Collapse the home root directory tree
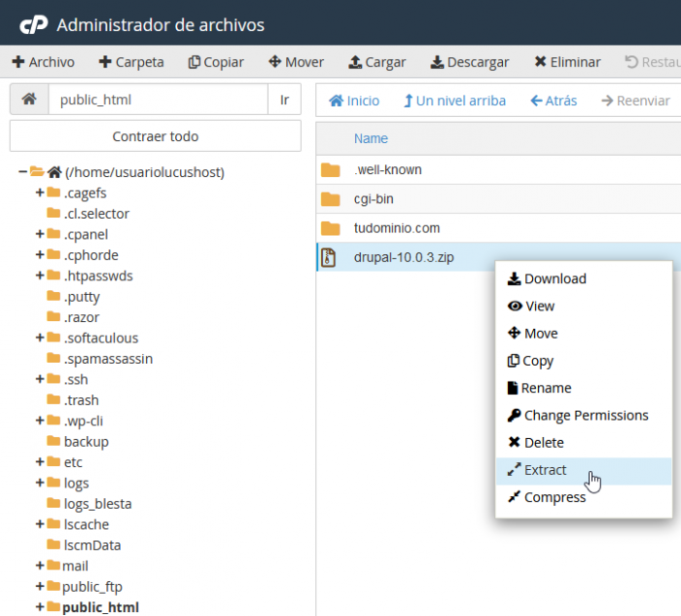681x616 pixels. 22,172
